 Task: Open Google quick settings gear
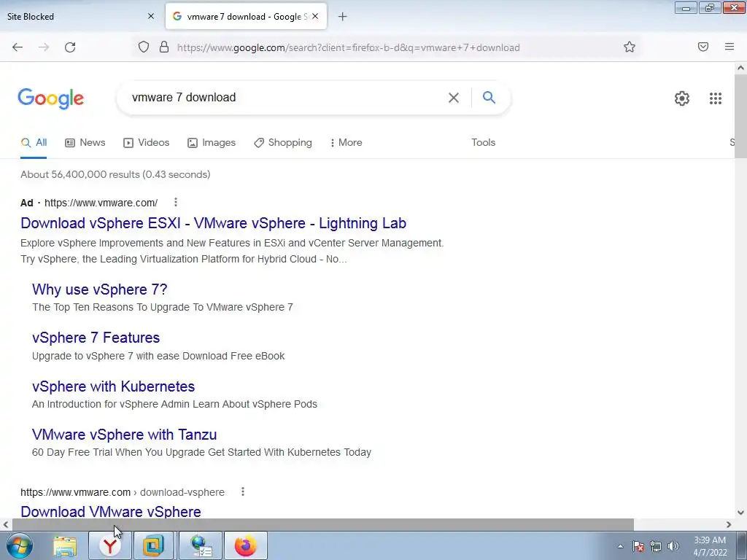coord(682,98)
